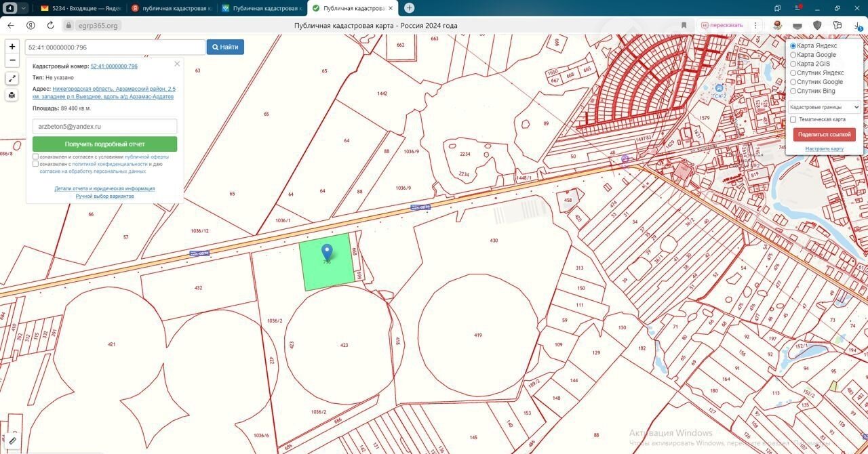Zoom in the map with plus button
Image resolution: width=868 pixels, height=454 pixels.
pos(12,47)
